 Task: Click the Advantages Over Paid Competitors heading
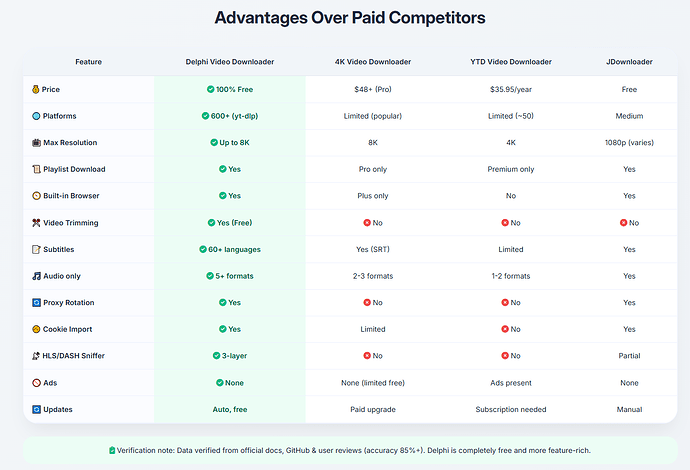pos(350,18)
